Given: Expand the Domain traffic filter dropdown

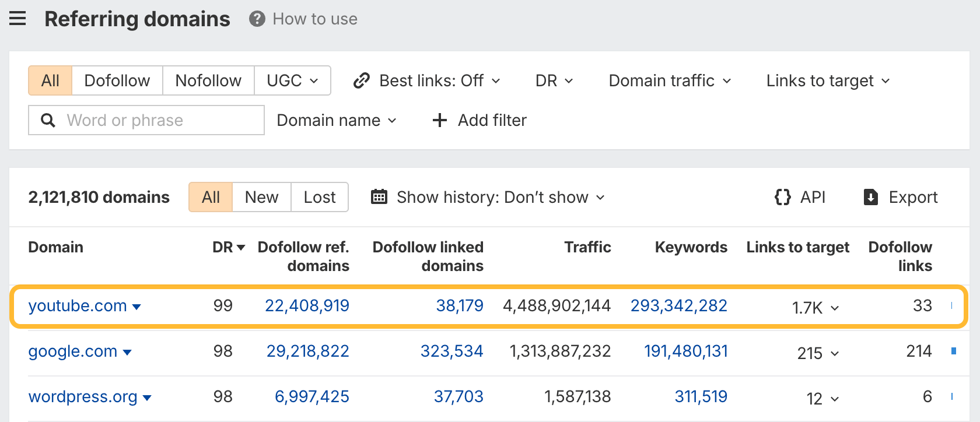Looking at the screenshot, I should point(669,80).
